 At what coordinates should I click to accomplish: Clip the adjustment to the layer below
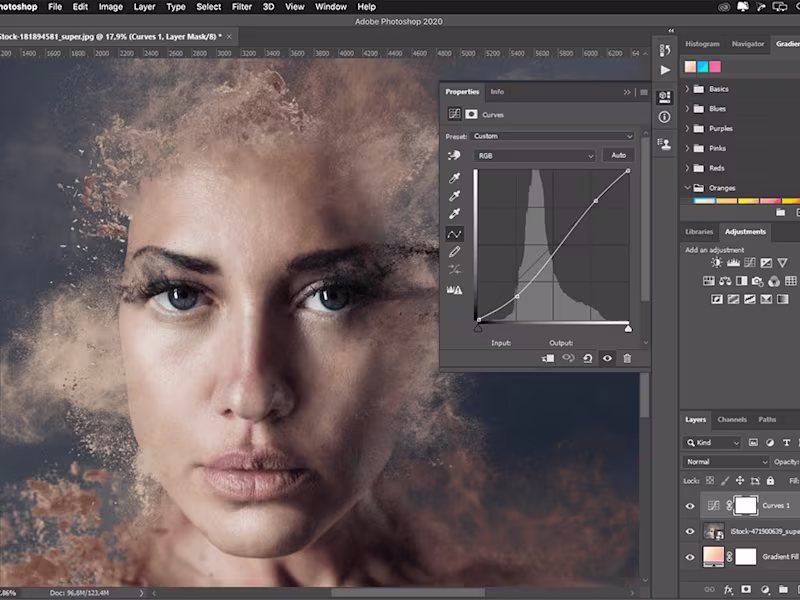pyautogui.click(x=549, y=358)
